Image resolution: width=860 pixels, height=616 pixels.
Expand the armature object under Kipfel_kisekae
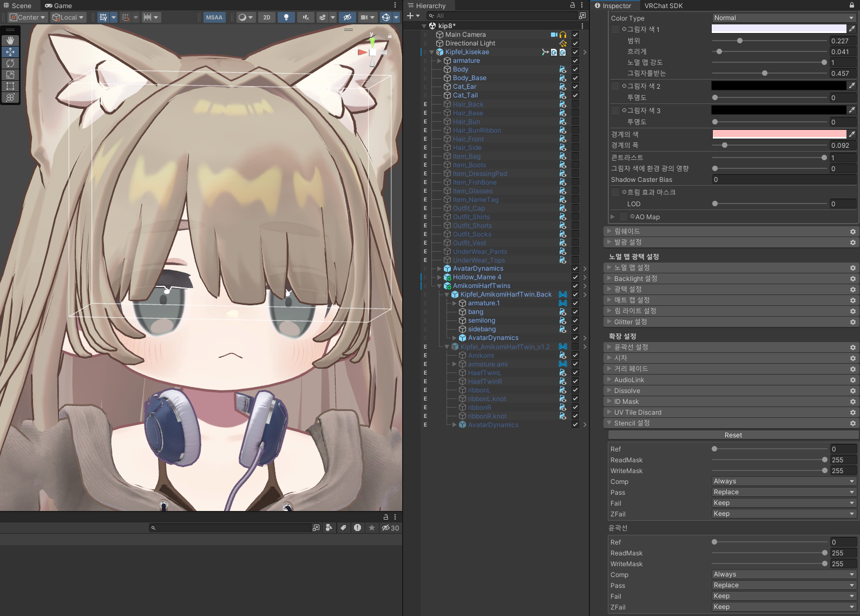tap(439, 61)
